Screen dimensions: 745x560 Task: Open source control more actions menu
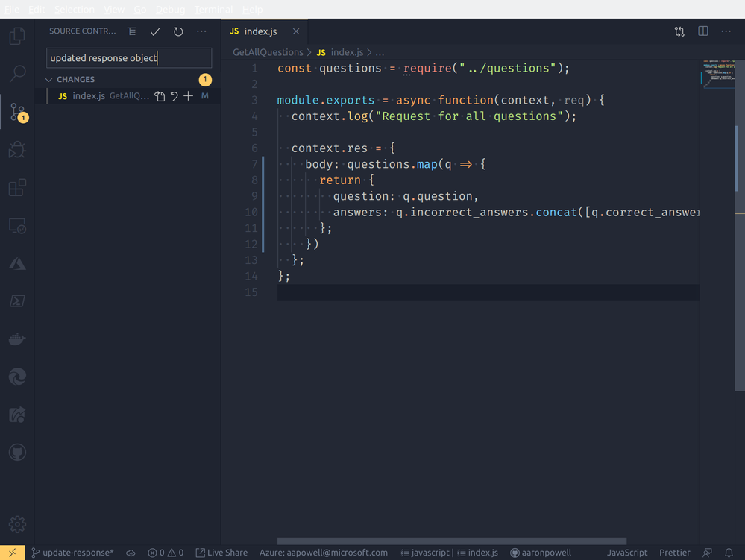click(201, 31)
